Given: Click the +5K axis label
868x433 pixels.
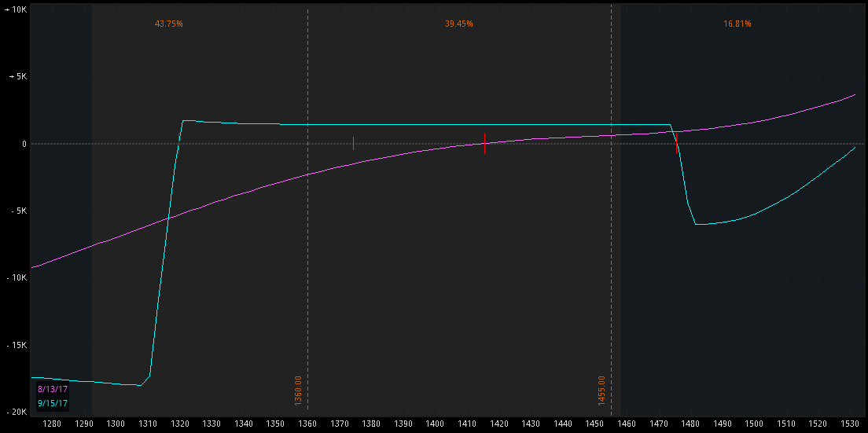Looking at the screenshot, I should (x=17, y=76).
